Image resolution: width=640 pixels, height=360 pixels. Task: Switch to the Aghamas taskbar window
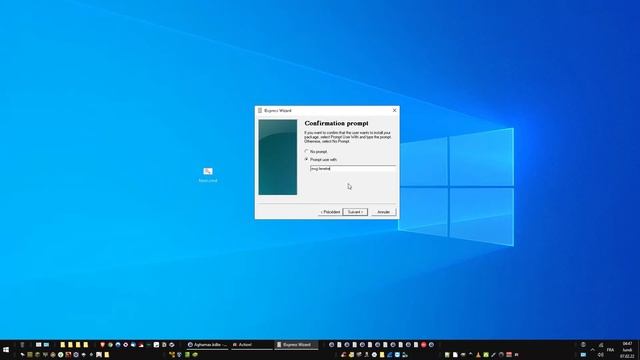coord(207,345)
